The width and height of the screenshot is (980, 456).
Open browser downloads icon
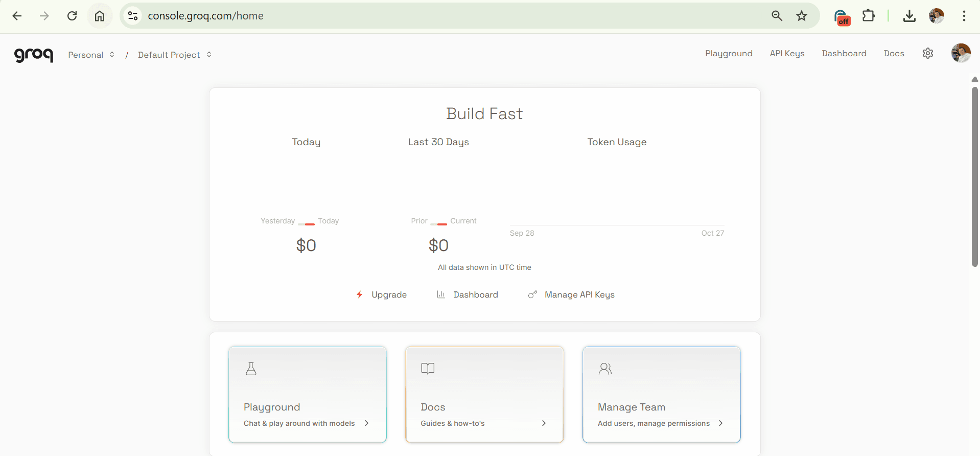pyautogui.click(x=909, y=16)
